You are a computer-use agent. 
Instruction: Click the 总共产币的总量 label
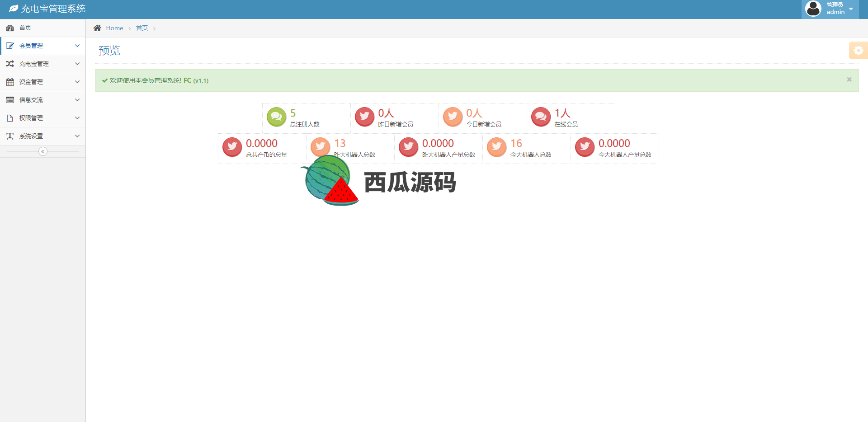pyautogui.click(x=267, y=155)
